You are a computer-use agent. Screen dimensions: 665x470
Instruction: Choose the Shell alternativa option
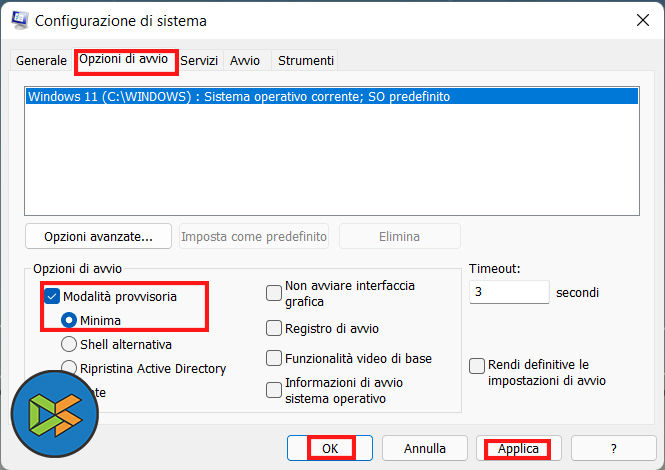(x=70, y=344)
